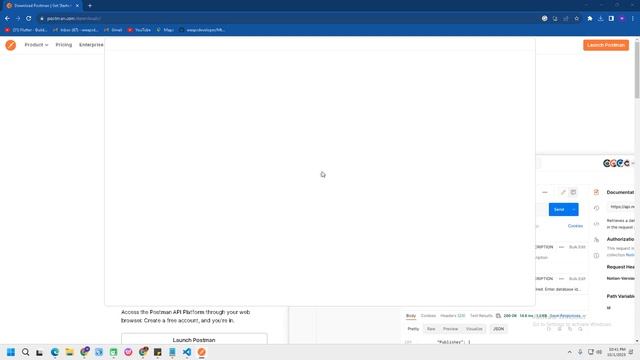Click the pencil edit icon near Send
The width and height of the screenshot is (640, 360).
[x=563, y=192]
